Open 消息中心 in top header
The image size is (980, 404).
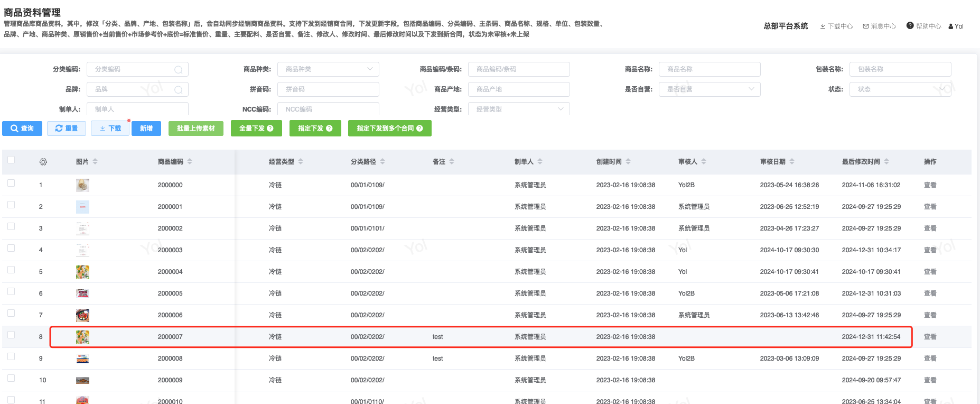(880, 26)
